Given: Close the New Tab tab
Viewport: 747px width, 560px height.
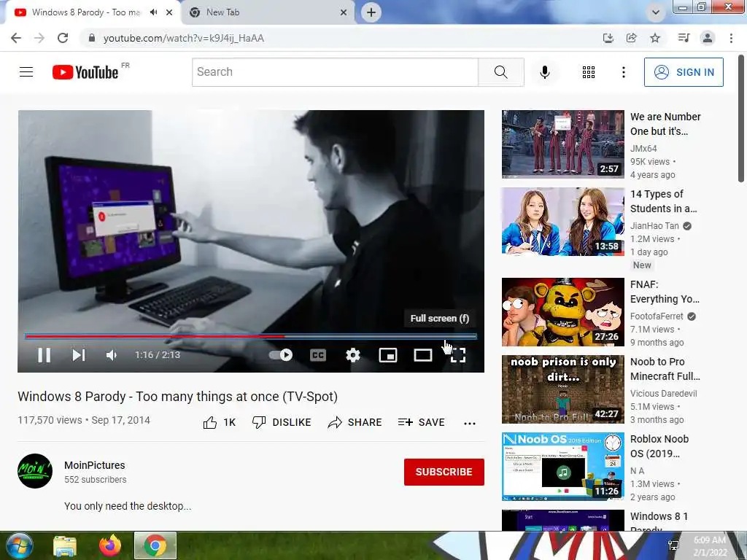Looking at the screenshot, I should coord(344,12).
